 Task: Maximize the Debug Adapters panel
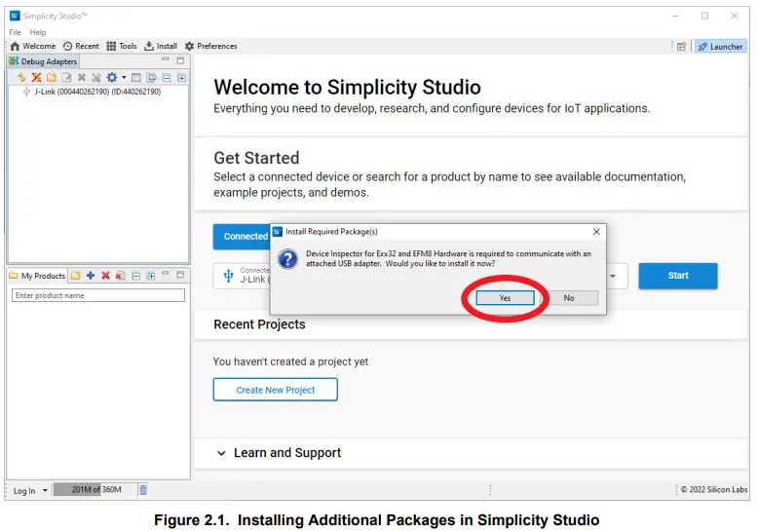180,60
